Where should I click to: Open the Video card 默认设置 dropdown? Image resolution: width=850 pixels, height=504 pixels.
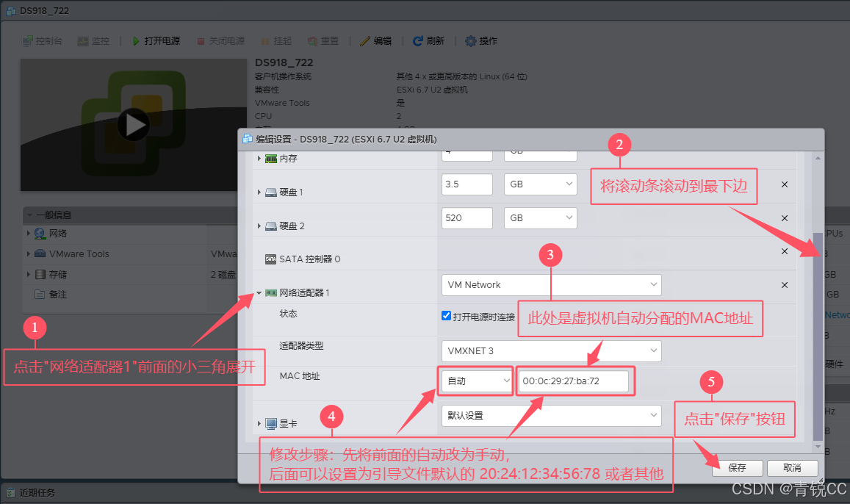point(551,416)
